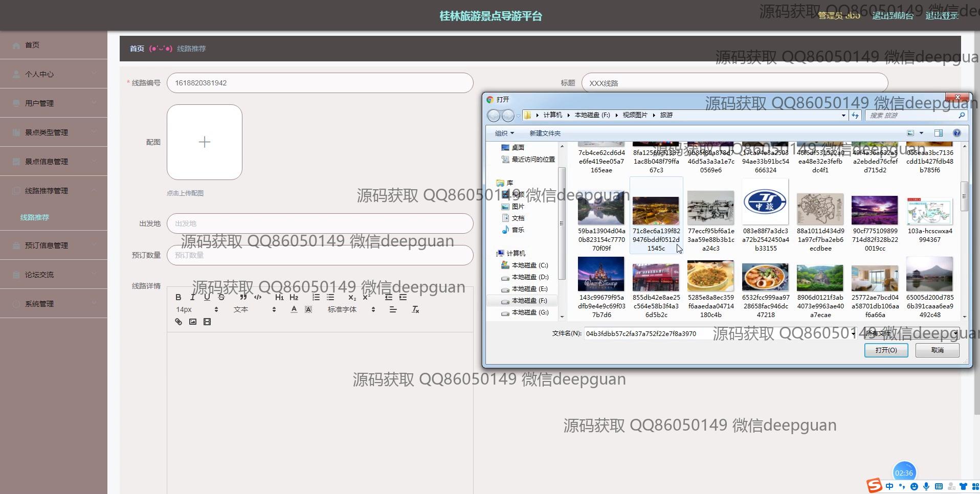The height and width of the screenshot is (494, 980).
Task: Click the 取消 button in file dialog
Action: 937,350
